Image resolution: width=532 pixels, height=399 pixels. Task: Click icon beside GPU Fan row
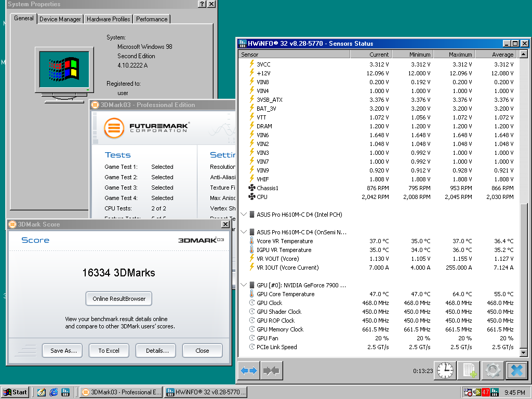(x=252, y=338)
